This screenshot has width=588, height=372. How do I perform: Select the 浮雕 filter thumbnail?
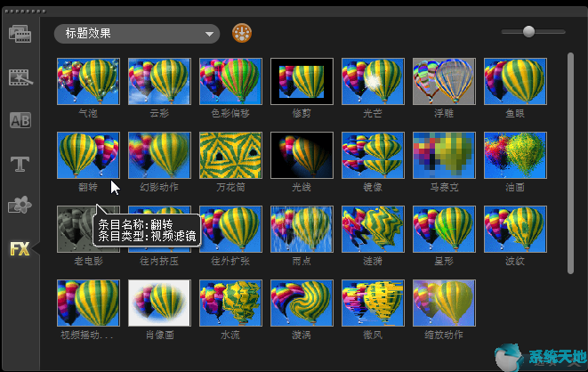(445, 81)
